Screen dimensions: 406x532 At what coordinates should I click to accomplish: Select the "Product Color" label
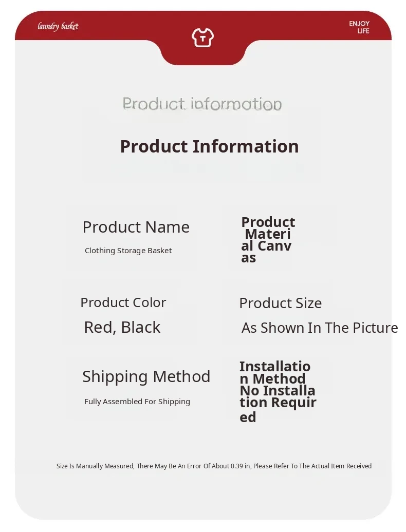click(x=123, y=302)
